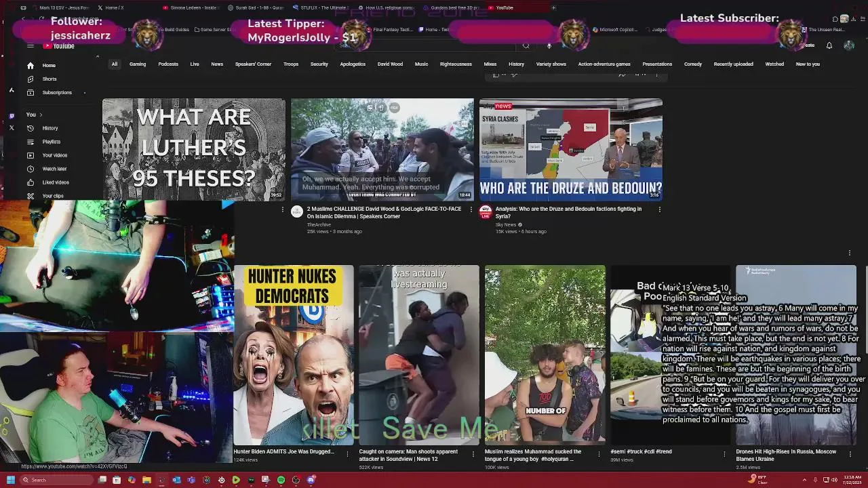The width and height of the screenshot is (868, 488).
Task: Select the Live filter chip
Action: coord(195,64)
